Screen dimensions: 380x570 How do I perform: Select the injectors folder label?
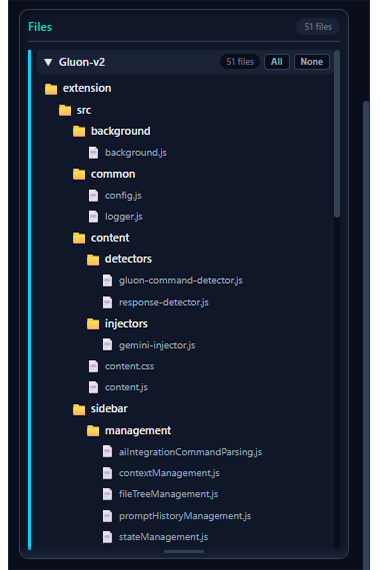tap(126, 324)
